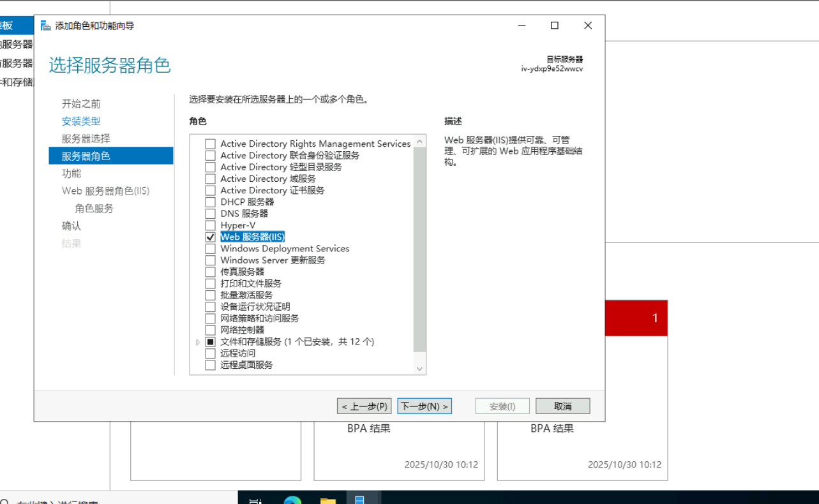Expand the 文件和存储服务 tree node
Viewport: 819px width, 504px height.
tap(199, 342)
